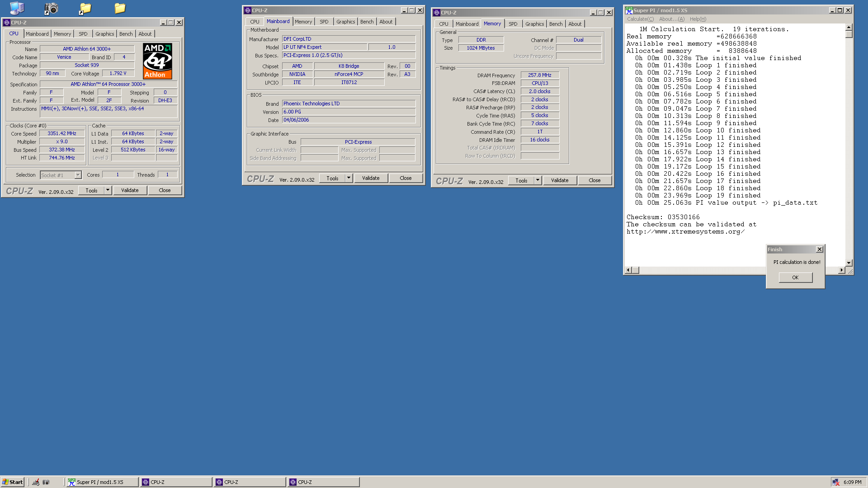Click the Checksum: 03530166 line
Screen dimensions: 868x488
point(663,217)
